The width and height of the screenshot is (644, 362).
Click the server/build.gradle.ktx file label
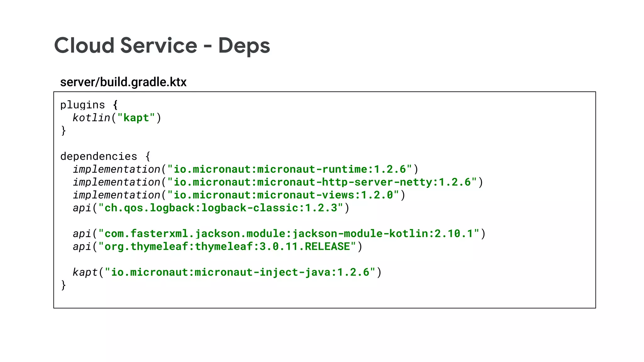click(x=123, y=82)
